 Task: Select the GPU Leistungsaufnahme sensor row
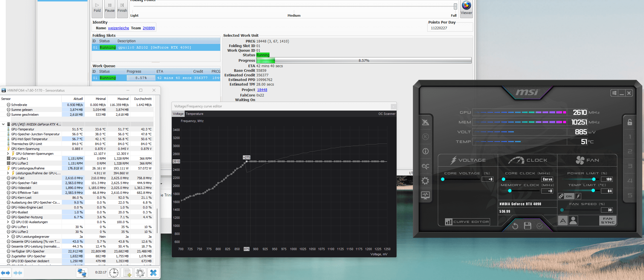pyautogui.click(x=77, y=168)
